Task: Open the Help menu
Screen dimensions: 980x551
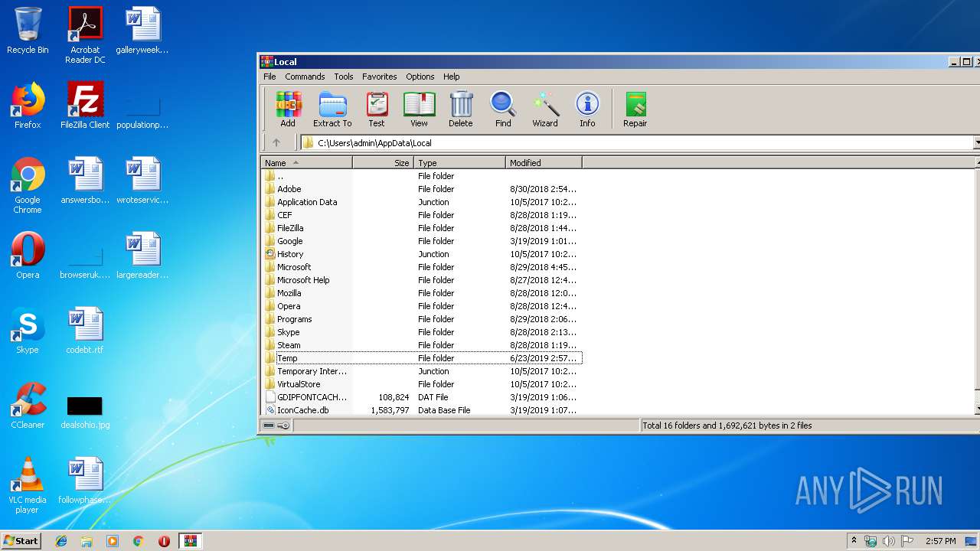Action: tap(452, 77)
